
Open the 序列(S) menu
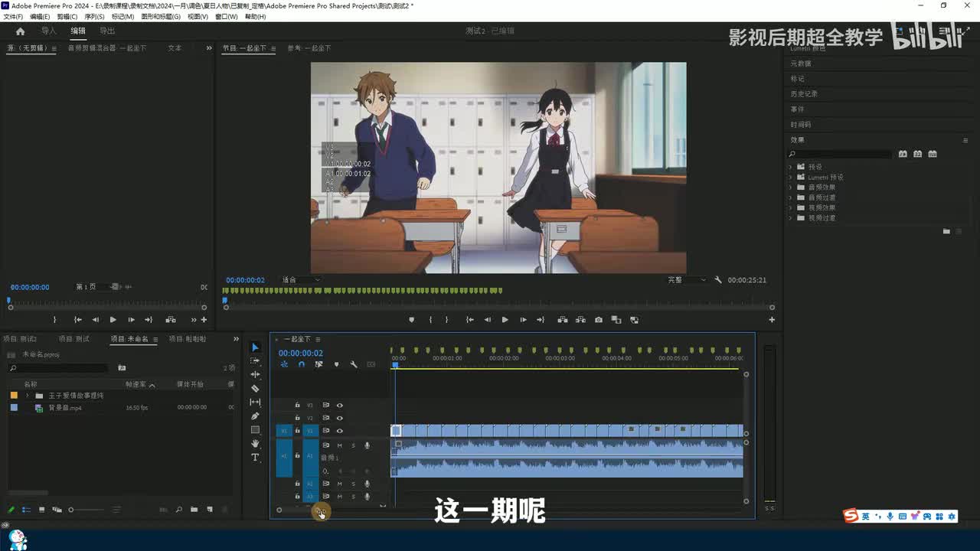94,17
